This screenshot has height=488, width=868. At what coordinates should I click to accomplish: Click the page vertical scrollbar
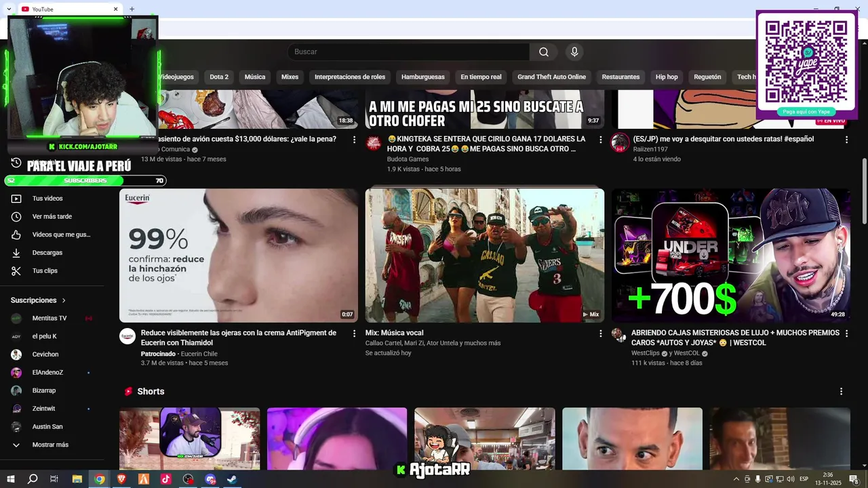(864, 191)
